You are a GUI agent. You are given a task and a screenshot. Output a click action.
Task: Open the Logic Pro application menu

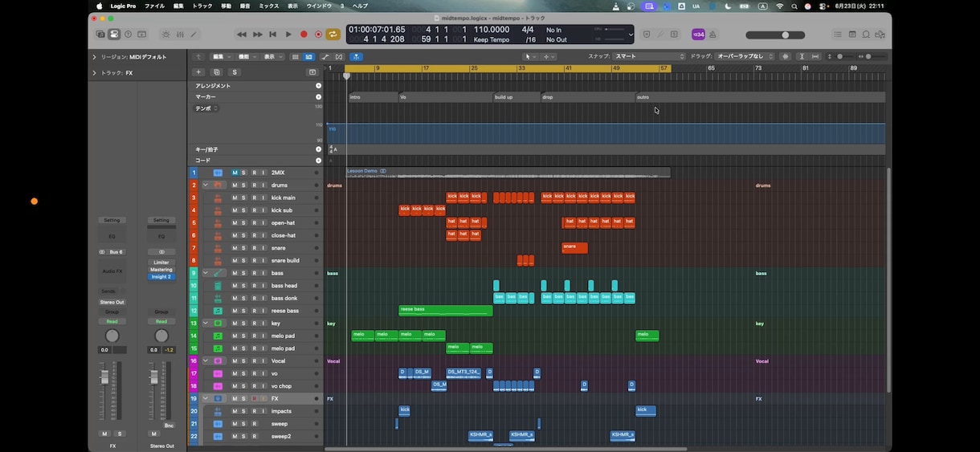(123, 6)
